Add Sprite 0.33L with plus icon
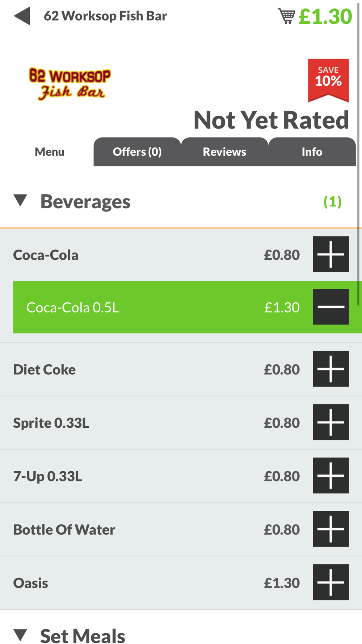 click(331, 422)
